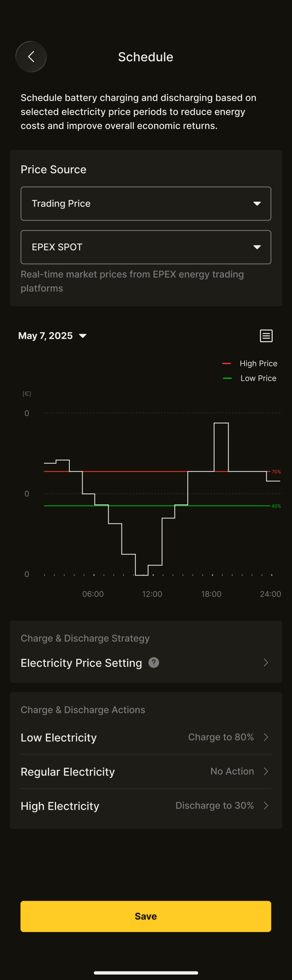This screenshot has width=292, height=980.
Task: Open the price list view icon
Action: pos(266,336)
